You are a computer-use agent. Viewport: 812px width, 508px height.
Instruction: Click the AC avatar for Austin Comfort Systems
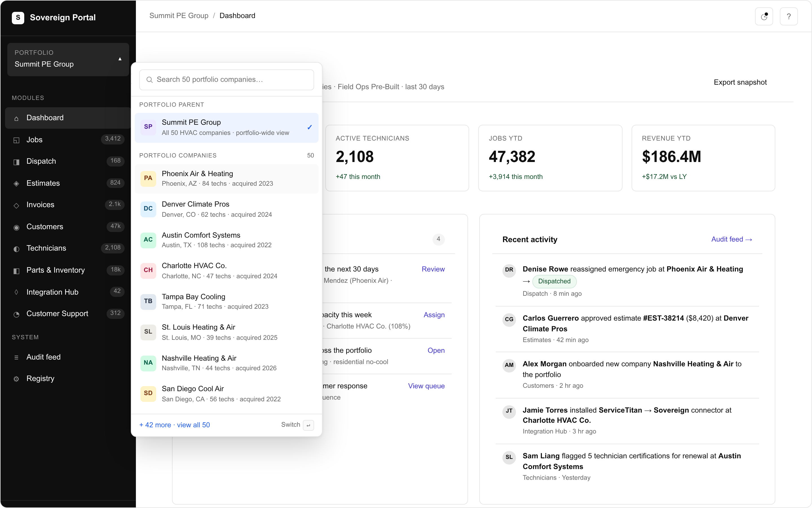(148, 240)
